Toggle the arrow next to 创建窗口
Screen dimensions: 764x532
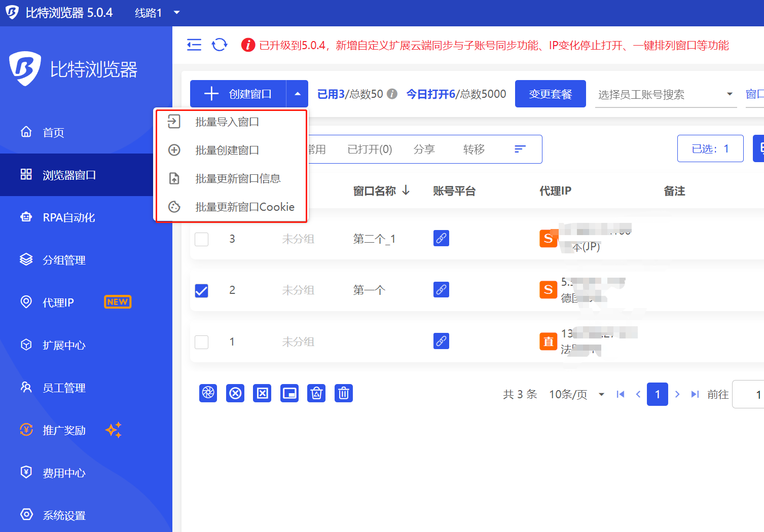pos(298,94)
